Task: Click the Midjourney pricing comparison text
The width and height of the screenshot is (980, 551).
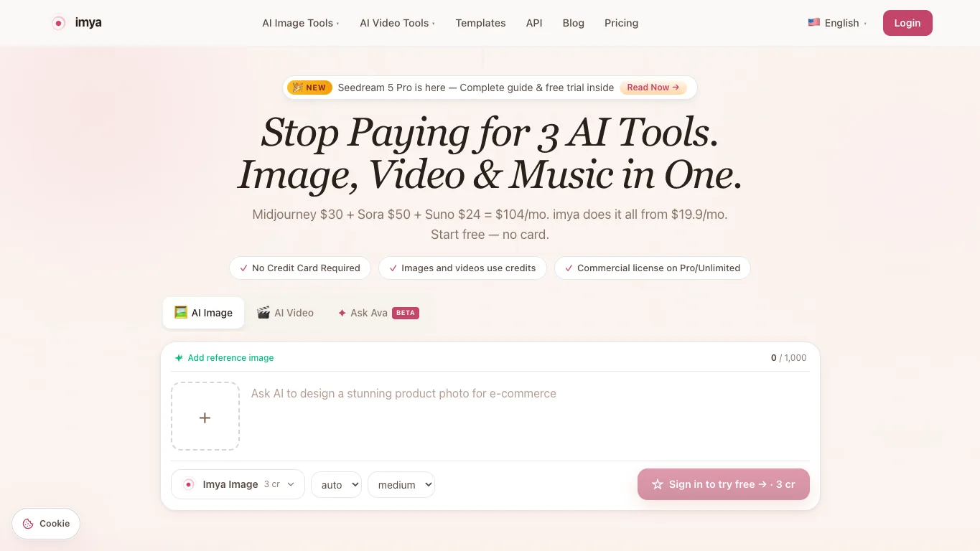Action: click(490, 215)
